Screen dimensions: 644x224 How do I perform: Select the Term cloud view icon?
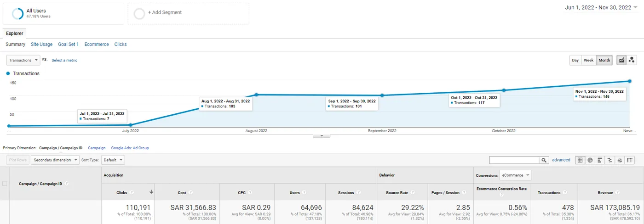tap(620, 160)
